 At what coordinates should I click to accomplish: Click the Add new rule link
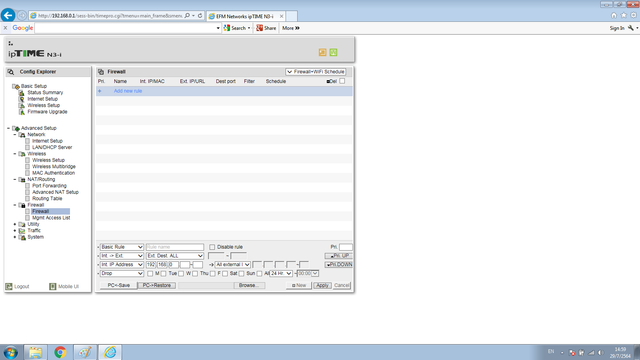[128, 91]
